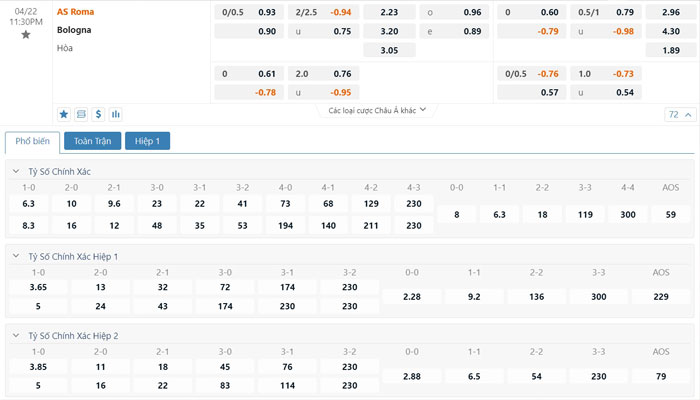Screen dimensions: 700x400
Task: Click the blue star favorite icon
Action: tap(64, 114)
